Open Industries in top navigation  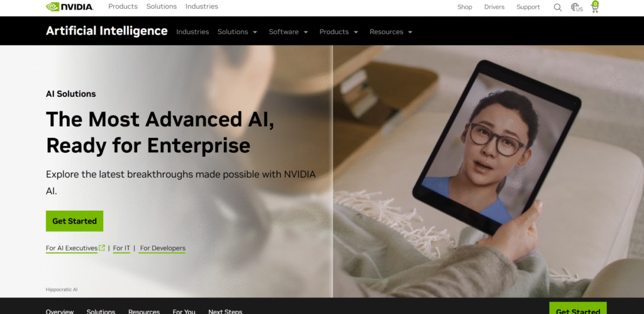click(x=202, y=6)
